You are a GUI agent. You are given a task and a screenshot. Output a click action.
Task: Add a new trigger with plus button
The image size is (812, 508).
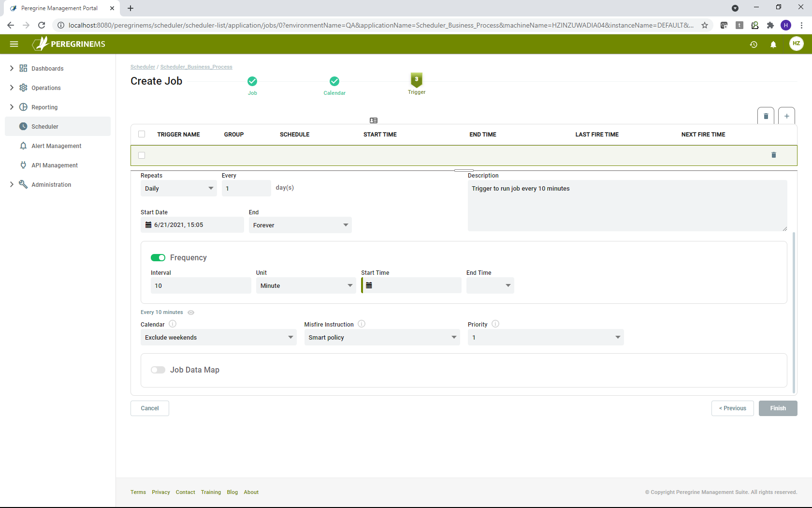[x=787, y=116]
